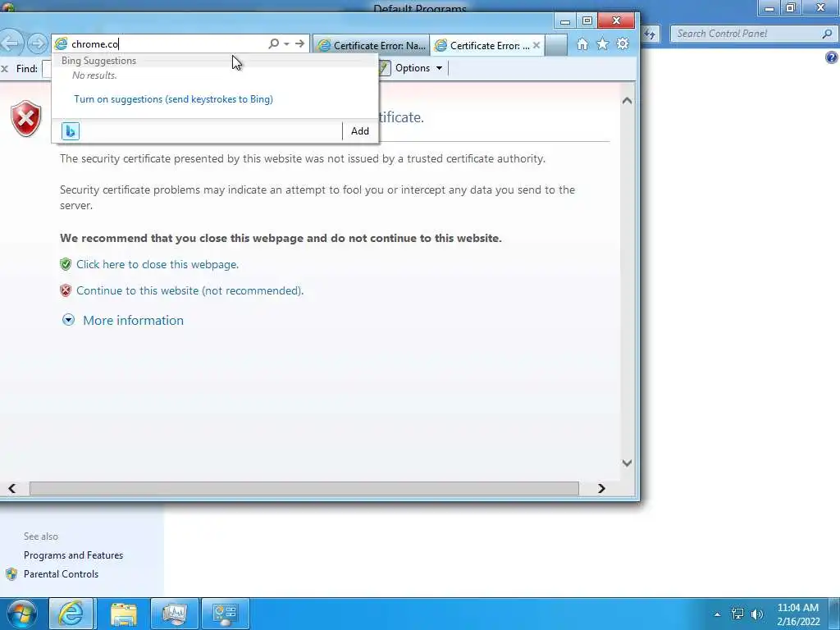Click the highlight pen icon beside Options
This screenshot has width=840, height=630.
[384, 68]
